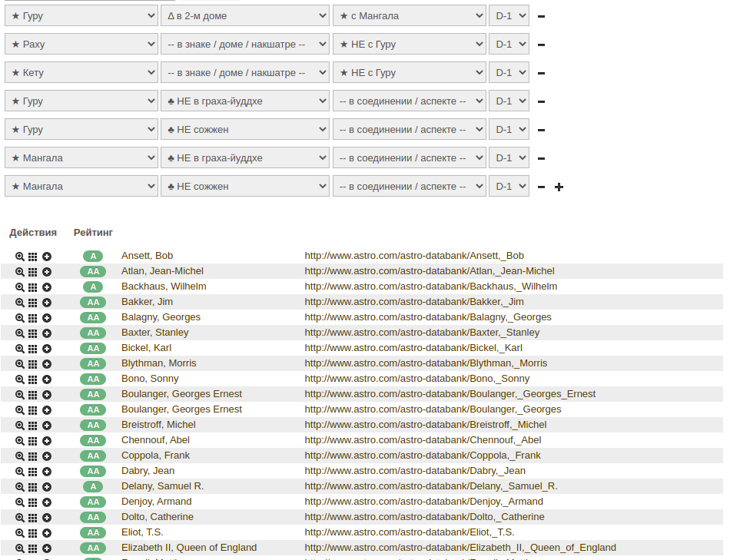
Task: Click plus circle icon for Breistroff, Michel
Action: click(47, 426)
